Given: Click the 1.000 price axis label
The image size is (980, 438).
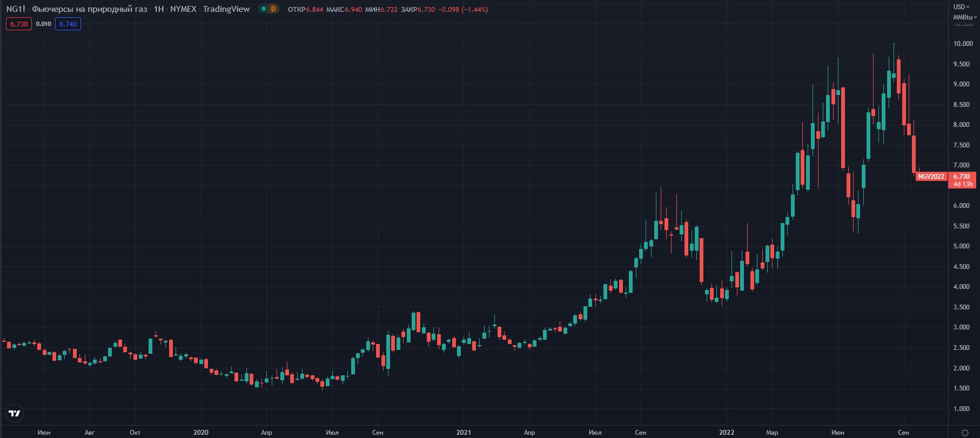Looking at the screenshot, I should click(x=962, y=409).
